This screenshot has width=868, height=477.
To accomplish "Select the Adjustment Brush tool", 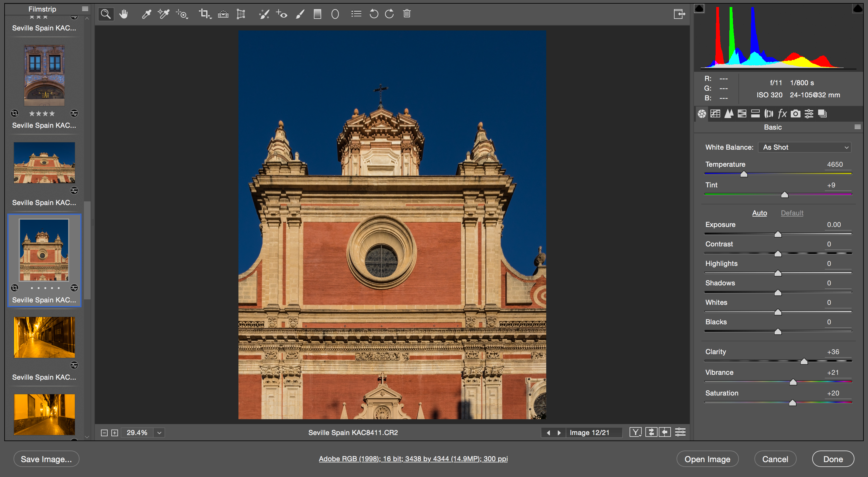I will pyautogui.click(x=300, y=14).
